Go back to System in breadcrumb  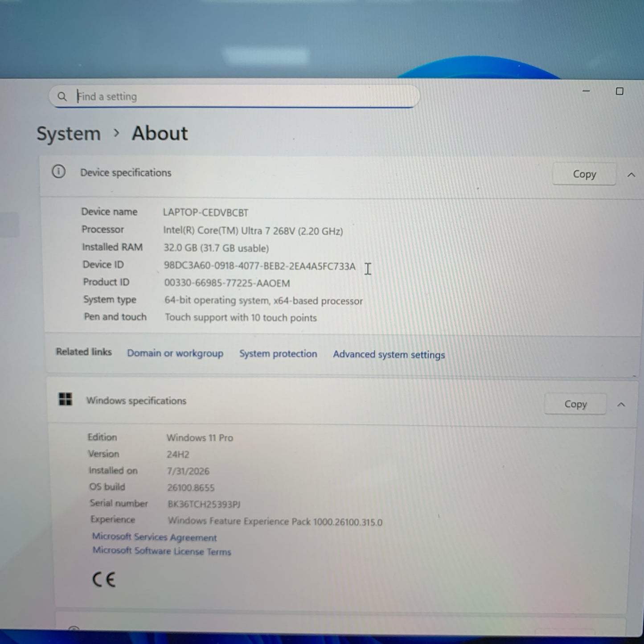pos(69,134)
